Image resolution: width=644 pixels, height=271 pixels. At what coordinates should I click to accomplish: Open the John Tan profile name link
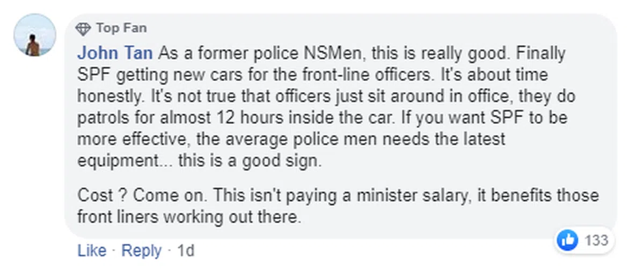115,54
